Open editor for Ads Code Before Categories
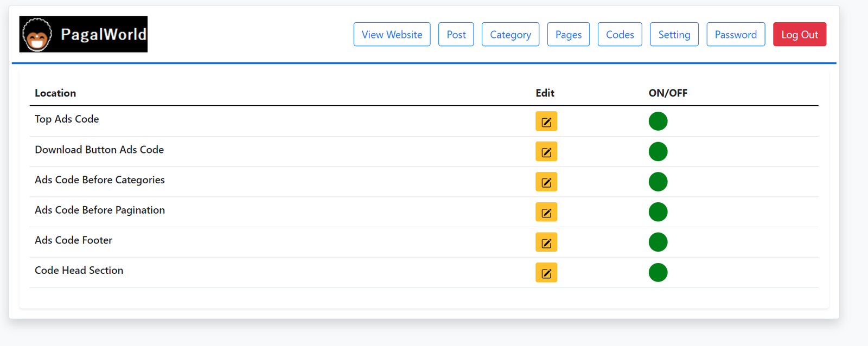Image resolution: width=868 pixels, height=346 pixels. click(x=546, y=182)
